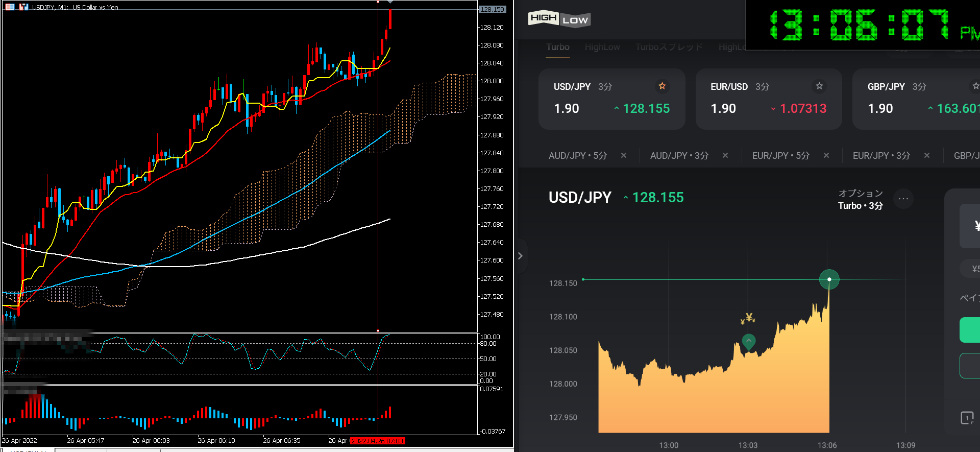Select the AUD/JPY 3分 asset tab
The width and height of the screenshot is (980, 452).
[x=679, y=155]
